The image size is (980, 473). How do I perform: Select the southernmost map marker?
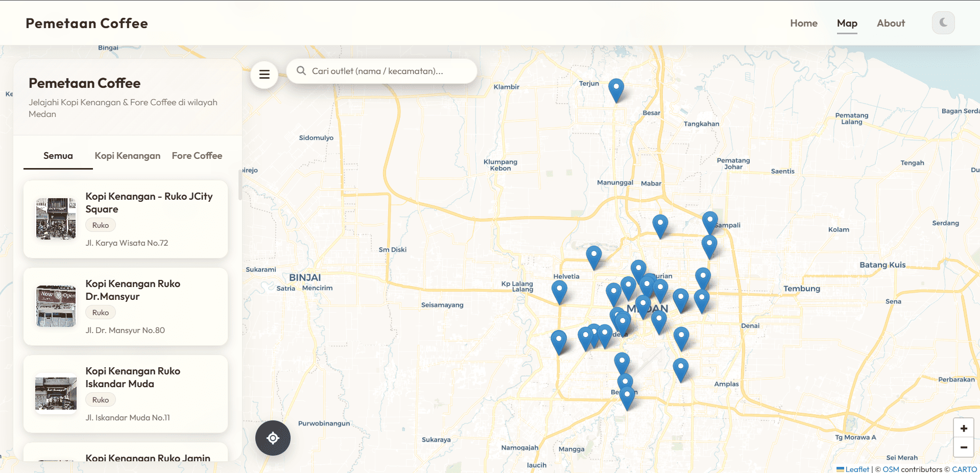627,398
